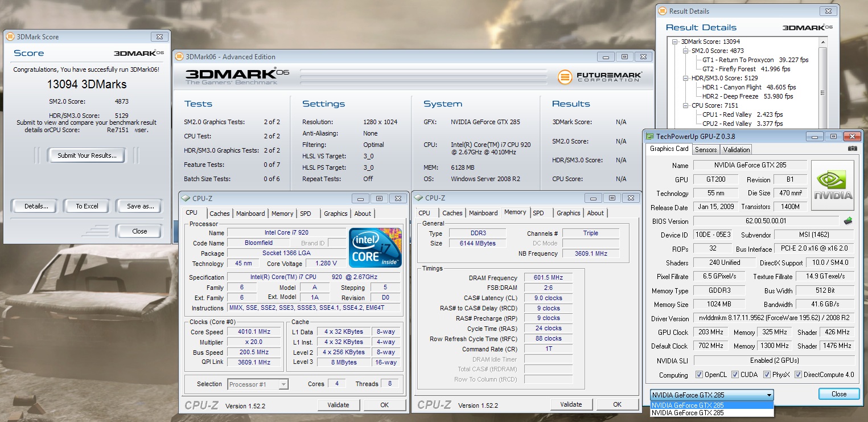The image size is (868, 422).
Task: Click the GPU-Z title bar application icon
Action: point(650,137)
